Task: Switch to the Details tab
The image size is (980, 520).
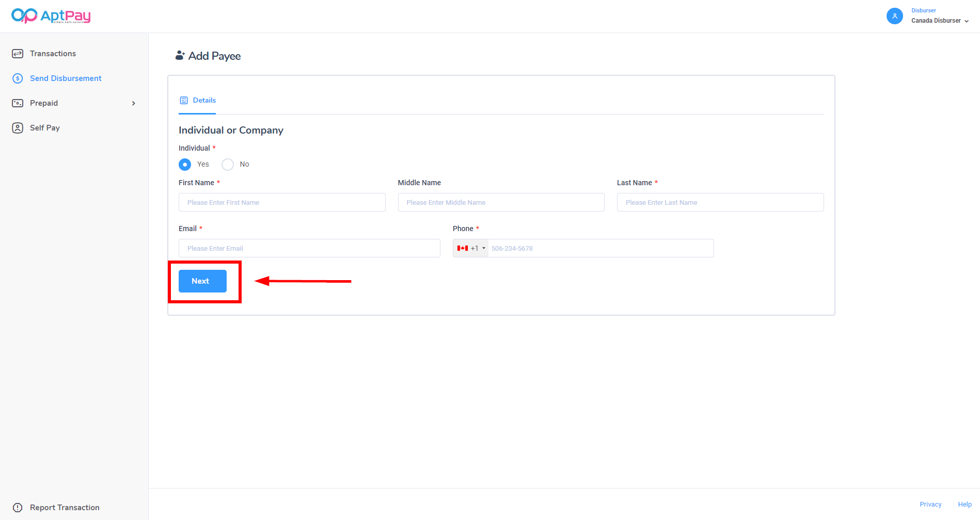Action: coord(198,101)
